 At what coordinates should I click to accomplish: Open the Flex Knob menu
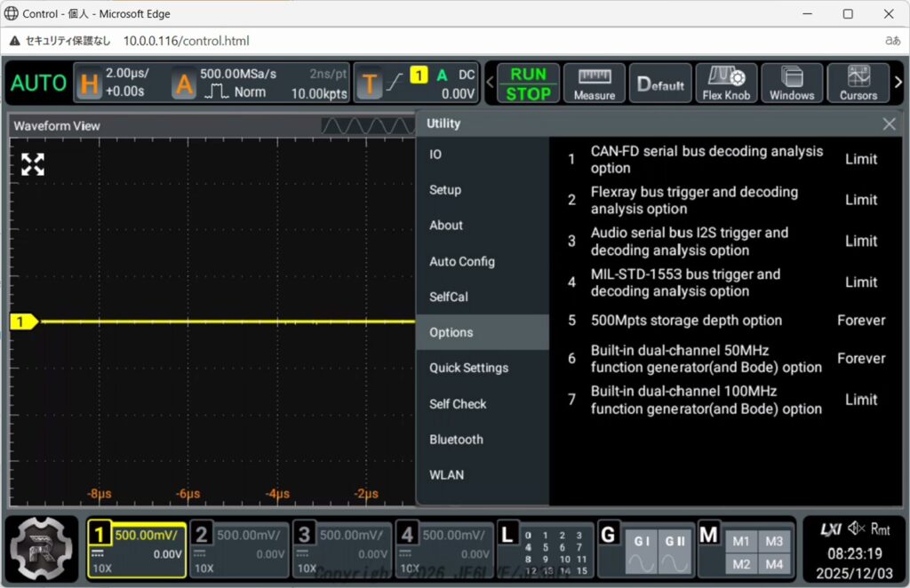coord(725,83)
